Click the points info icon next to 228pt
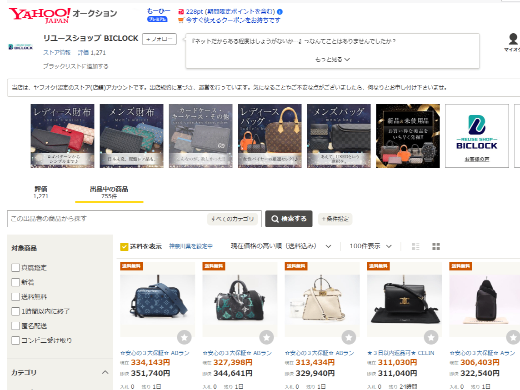Image resolution: width=520 pixels, height=390 pixels. coord(280,12)
